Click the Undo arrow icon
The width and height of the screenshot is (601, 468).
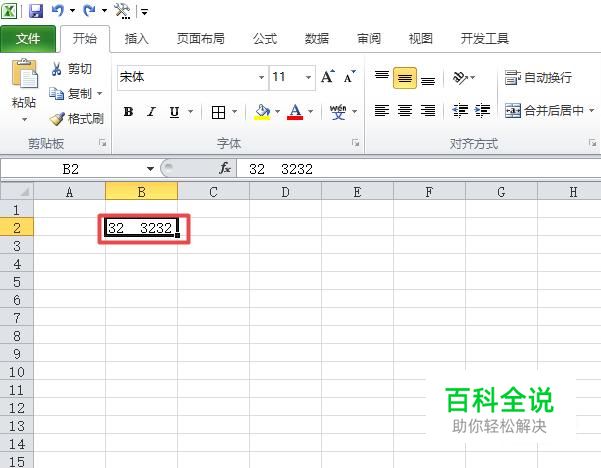pos(57,10)
